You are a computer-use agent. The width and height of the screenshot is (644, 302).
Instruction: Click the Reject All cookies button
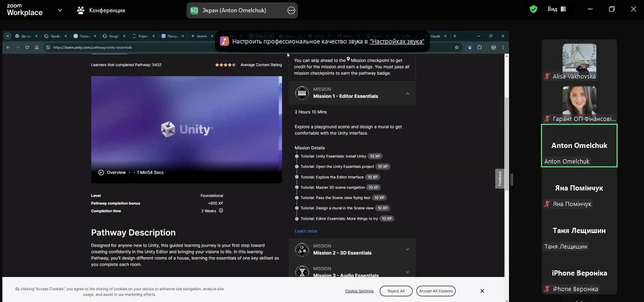coord(396,291)
